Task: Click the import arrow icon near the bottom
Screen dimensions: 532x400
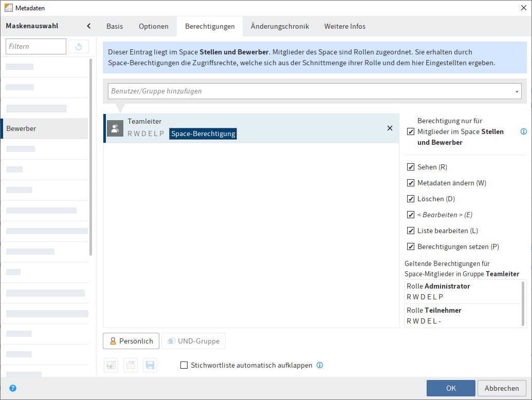Action: click(111, 365)
